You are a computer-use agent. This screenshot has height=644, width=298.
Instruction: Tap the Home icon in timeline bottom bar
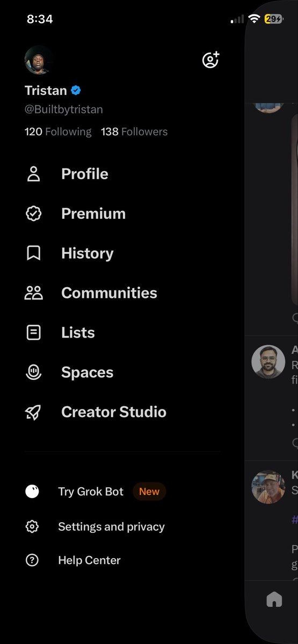coord(274,599)
